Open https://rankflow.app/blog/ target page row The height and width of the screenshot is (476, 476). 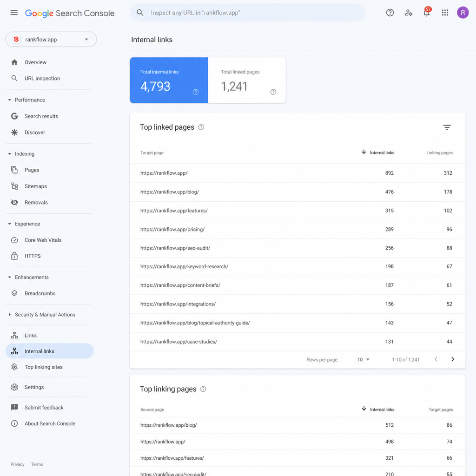click(297, 192)
